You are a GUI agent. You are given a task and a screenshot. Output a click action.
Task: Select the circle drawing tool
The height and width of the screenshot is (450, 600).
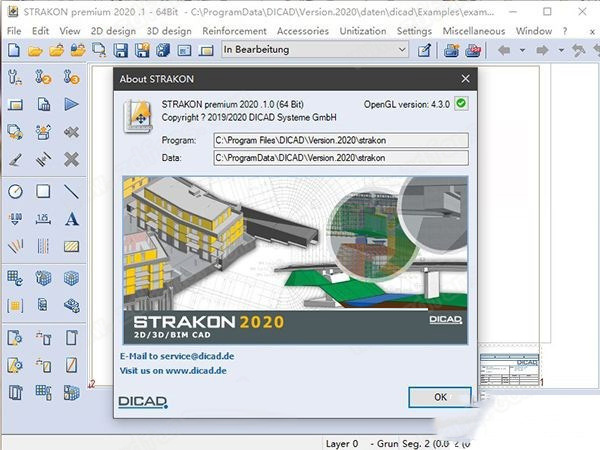[x=15, y=191]
